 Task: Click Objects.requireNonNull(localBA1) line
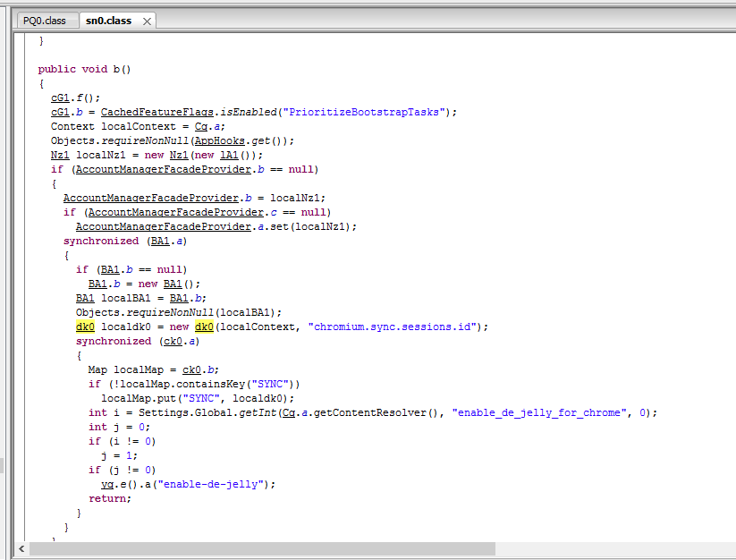(x=179, y=312)
